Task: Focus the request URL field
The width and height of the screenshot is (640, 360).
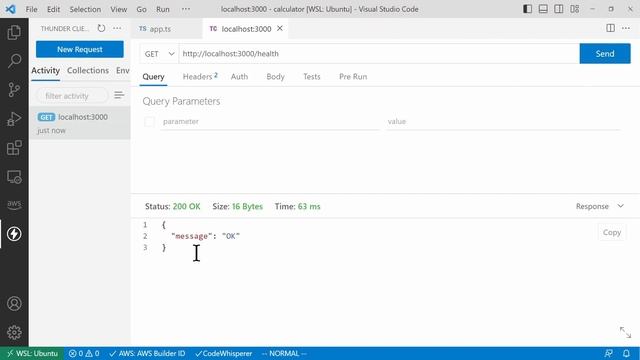Action: pos(379,53)
